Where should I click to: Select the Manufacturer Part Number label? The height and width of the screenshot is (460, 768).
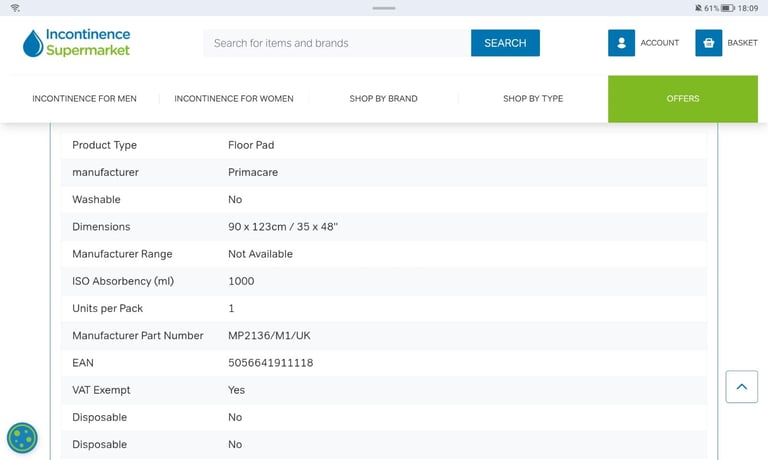(x=138, y=336)
